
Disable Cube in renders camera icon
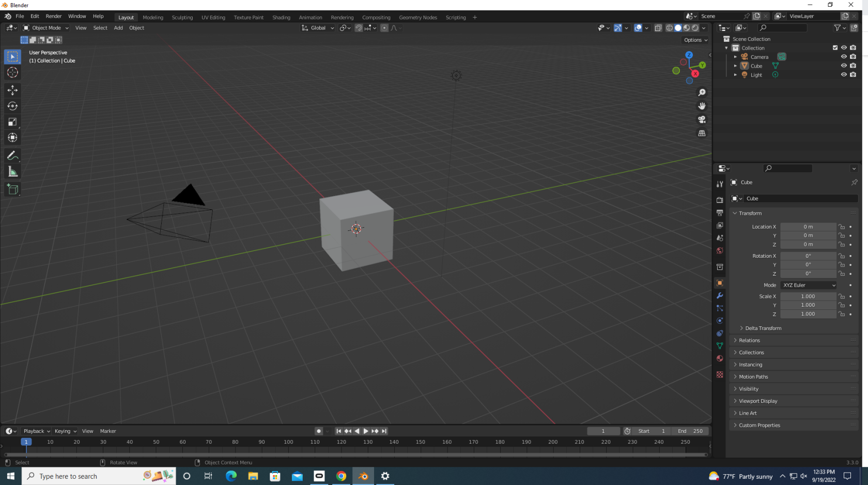[853, 66]
